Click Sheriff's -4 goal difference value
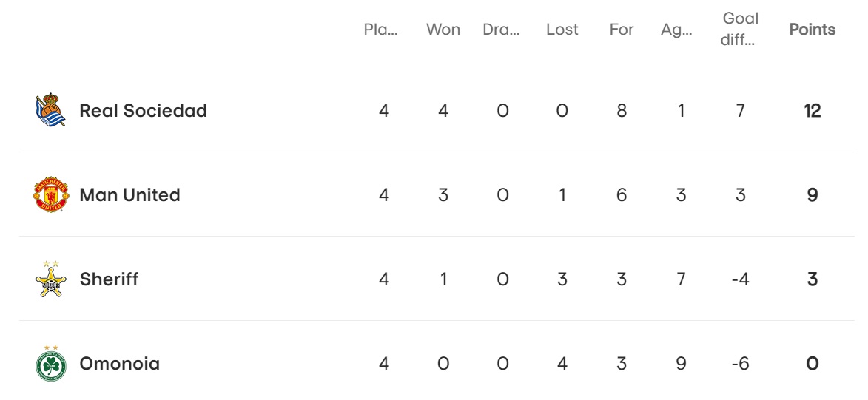The image size is (868, 400). pos(740,279)
